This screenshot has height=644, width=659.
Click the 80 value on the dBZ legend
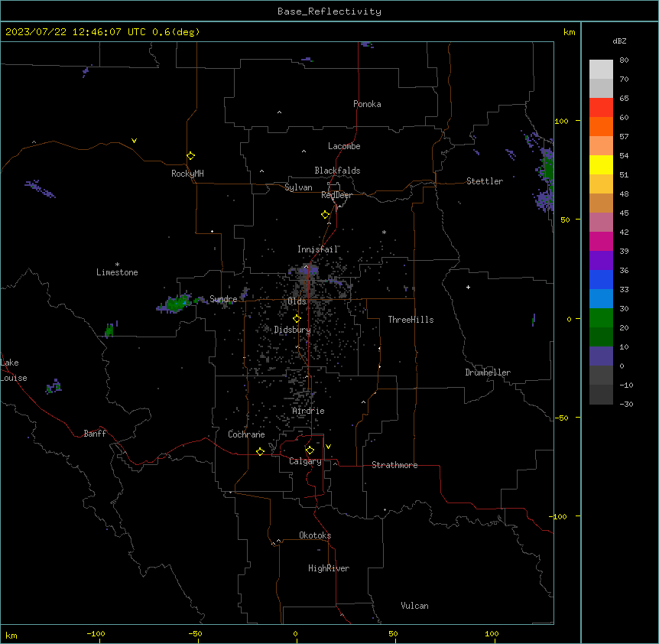[624, 60]
